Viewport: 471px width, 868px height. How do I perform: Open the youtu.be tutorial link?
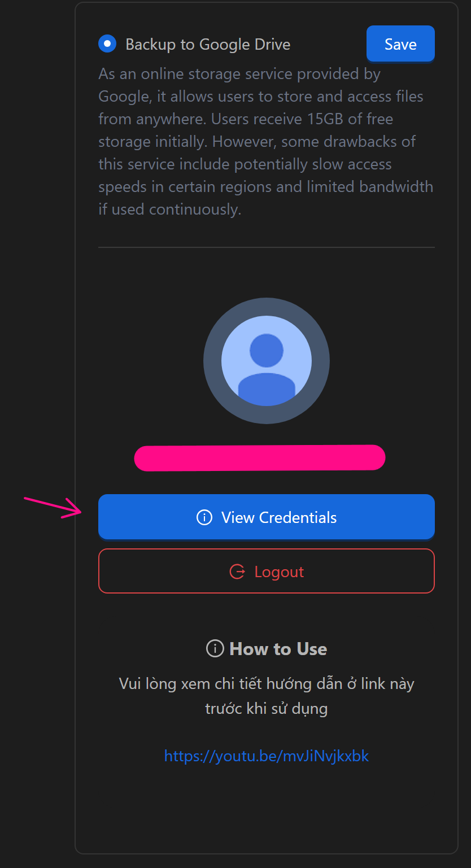click(x=266, y=756)
